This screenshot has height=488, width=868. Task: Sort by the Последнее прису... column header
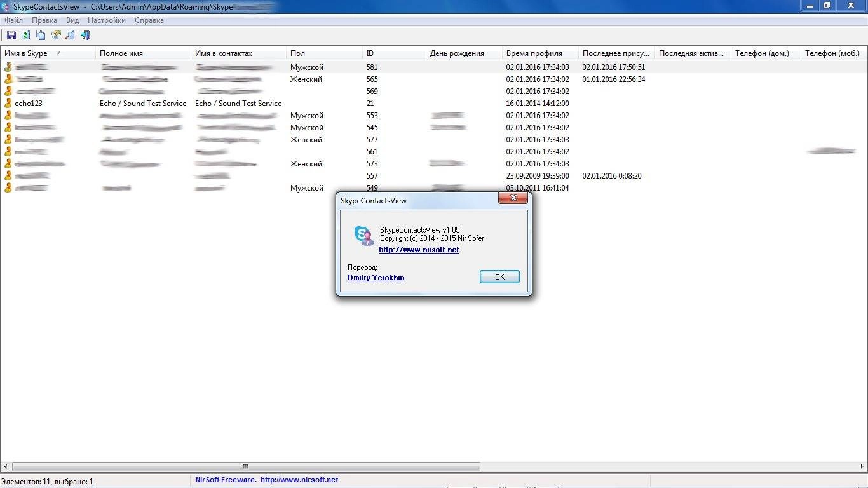(x=616, y=53)
